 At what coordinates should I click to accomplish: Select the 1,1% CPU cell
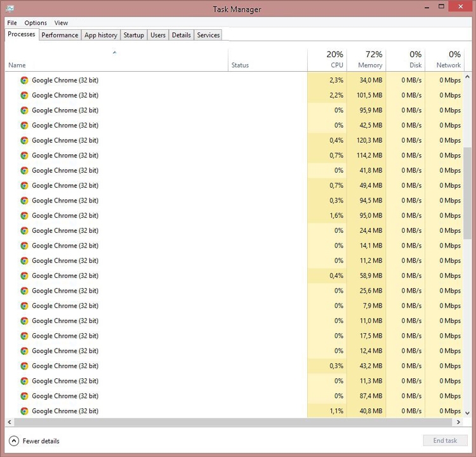click(x=327, y=411)
